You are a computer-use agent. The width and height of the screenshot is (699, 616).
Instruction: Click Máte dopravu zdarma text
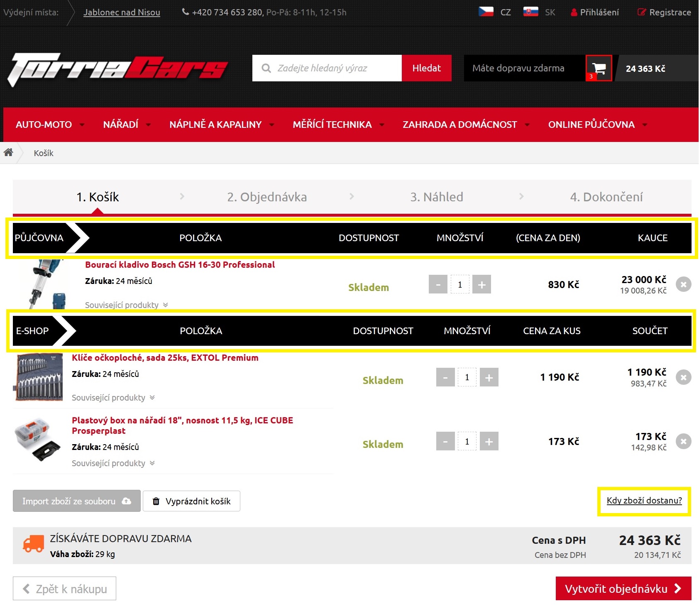tap(518, 68)
